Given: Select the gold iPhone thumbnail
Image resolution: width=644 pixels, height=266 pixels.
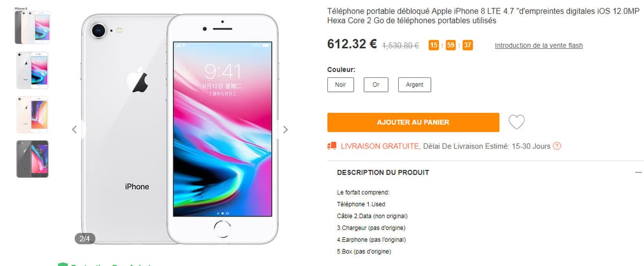Looking at the screenshot, I should (32, 114).
